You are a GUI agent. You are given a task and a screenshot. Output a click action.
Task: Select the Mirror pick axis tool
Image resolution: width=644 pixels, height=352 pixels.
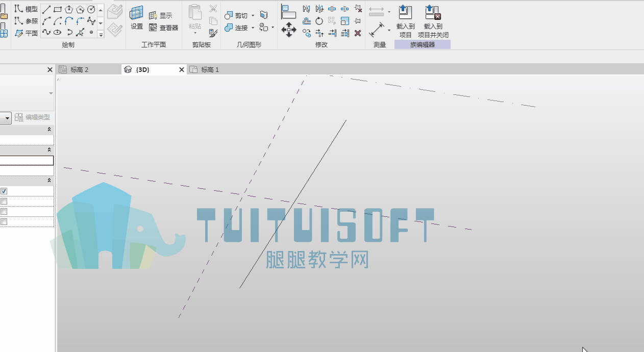[x=307, y=9]
